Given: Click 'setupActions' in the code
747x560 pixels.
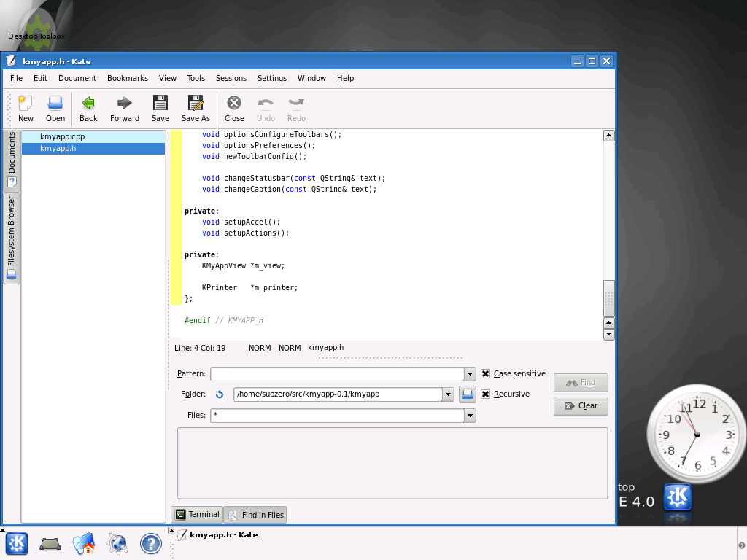Looking at the screenshot, I should tap(250, 233).
